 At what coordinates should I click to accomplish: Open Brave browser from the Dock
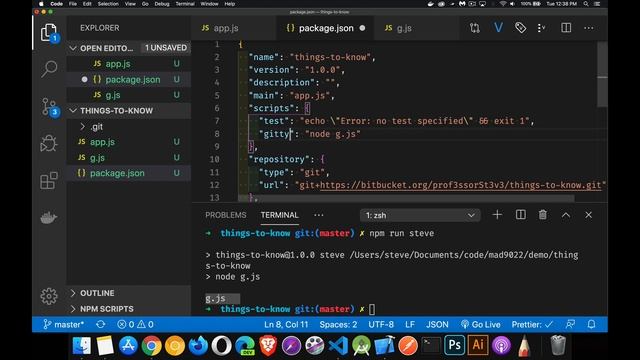pyautogui.click(x=268, y=346)
